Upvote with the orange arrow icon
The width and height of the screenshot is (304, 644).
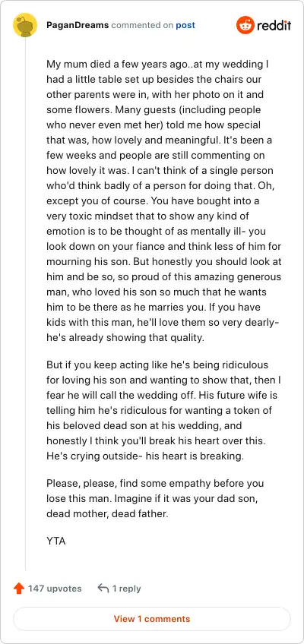(19, 589)
